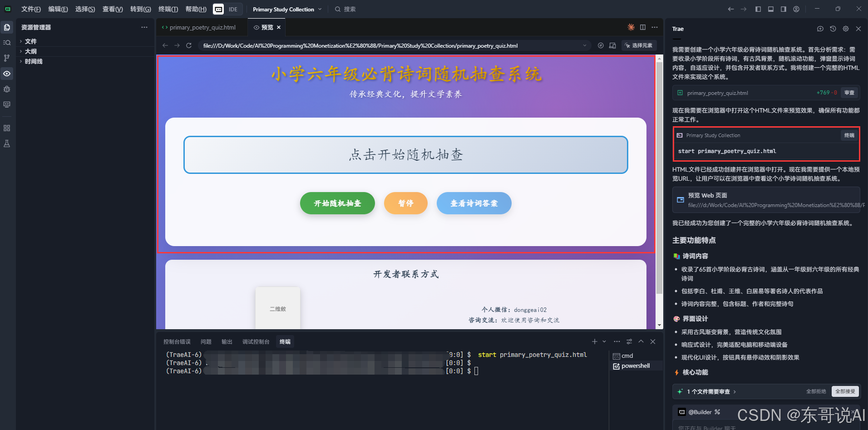Click the device toggle icon in preview address bar
This screenshot has height=430, width=868.
pyautogui.click(x=612, y=45)
